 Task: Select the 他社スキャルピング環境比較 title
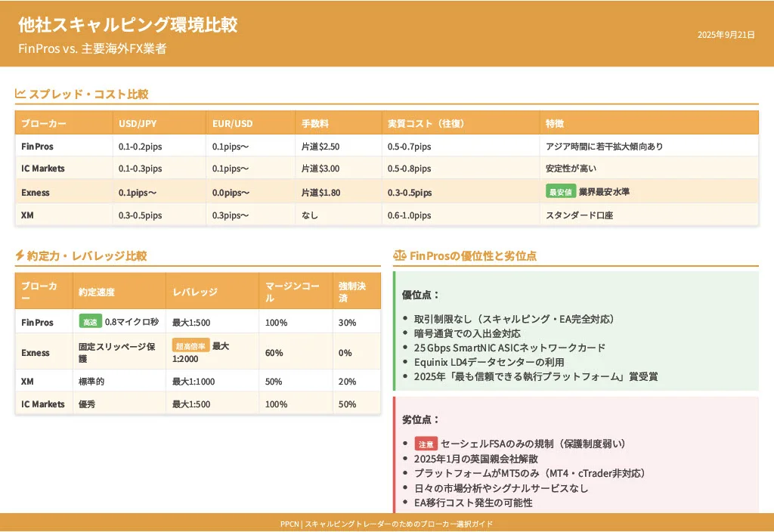[128, 25]
